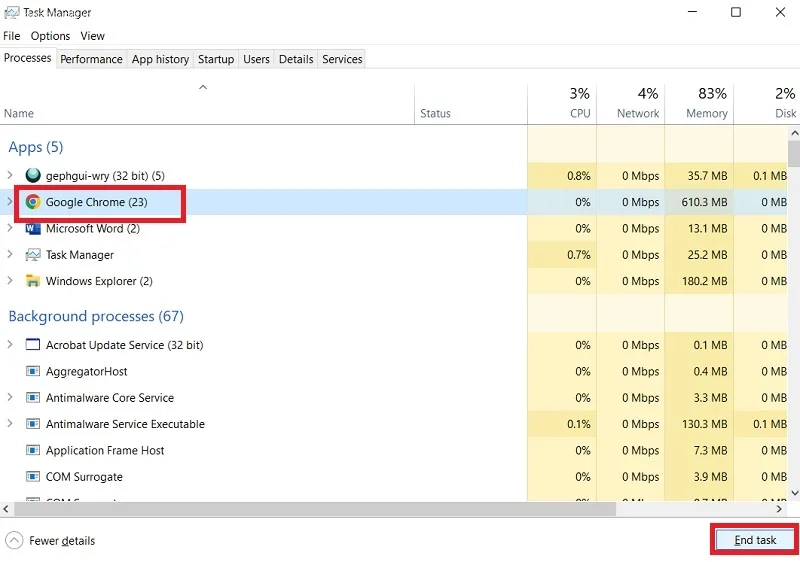Switch to the Users tab
The width and height of the screenshot is (800, 562).
tap(256, 59)
